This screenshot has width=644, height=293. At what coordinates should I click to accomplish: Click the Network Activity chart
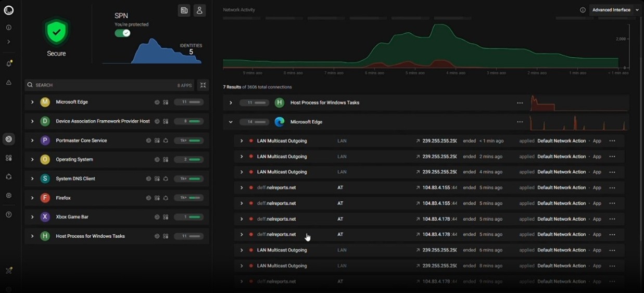point(426,46)
